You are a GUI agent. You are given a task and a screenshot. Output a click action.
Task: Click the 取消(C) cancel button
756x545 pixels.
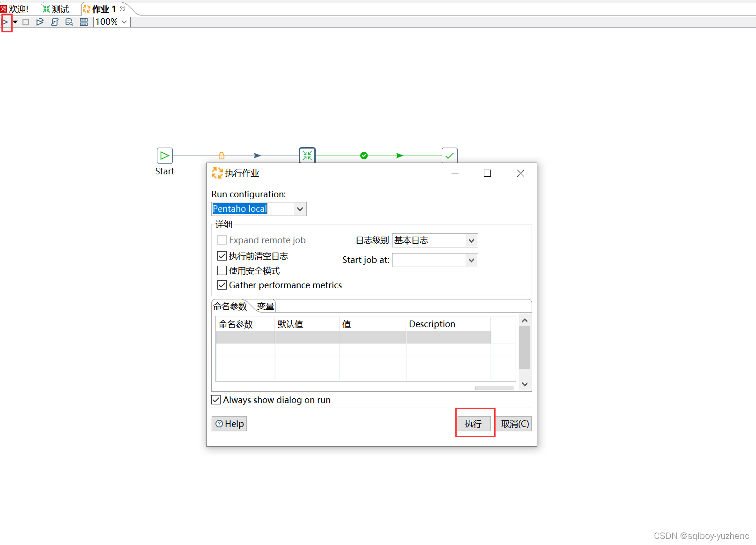pos(514,424)
